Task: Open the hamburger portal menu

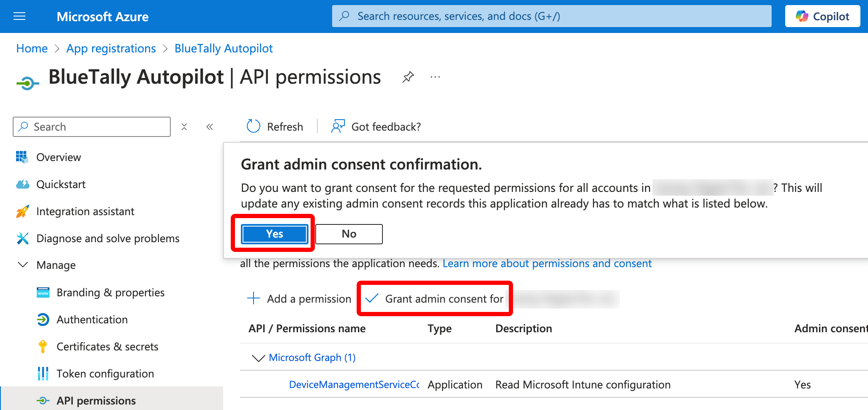Action: point(19,16)
